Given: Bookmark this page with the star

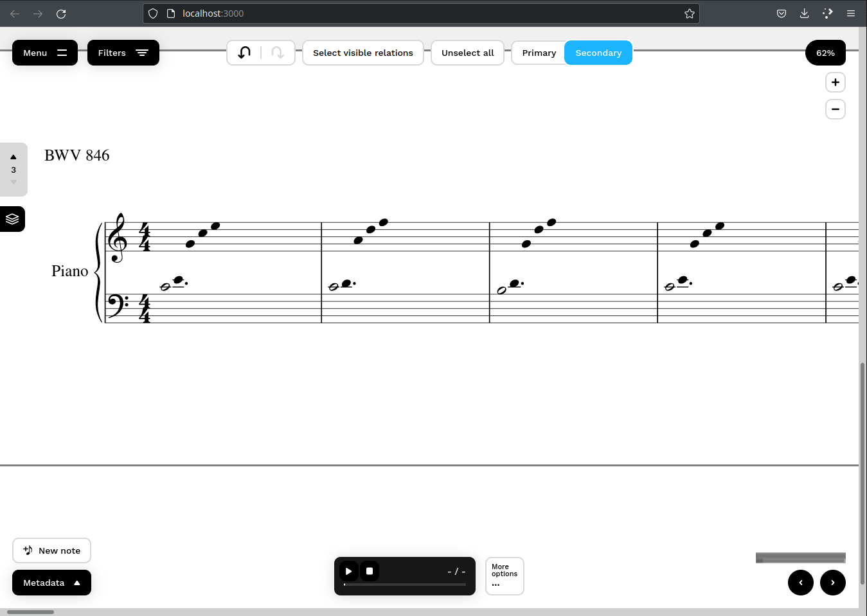Looking at the screenshot, I should pos(690,13).
